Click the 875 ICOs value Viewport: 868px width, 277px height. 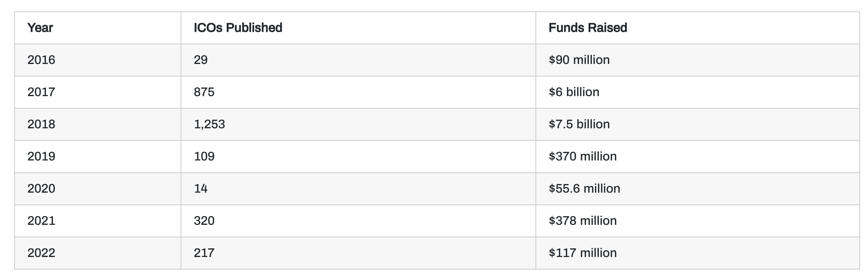tap(204, 92)
